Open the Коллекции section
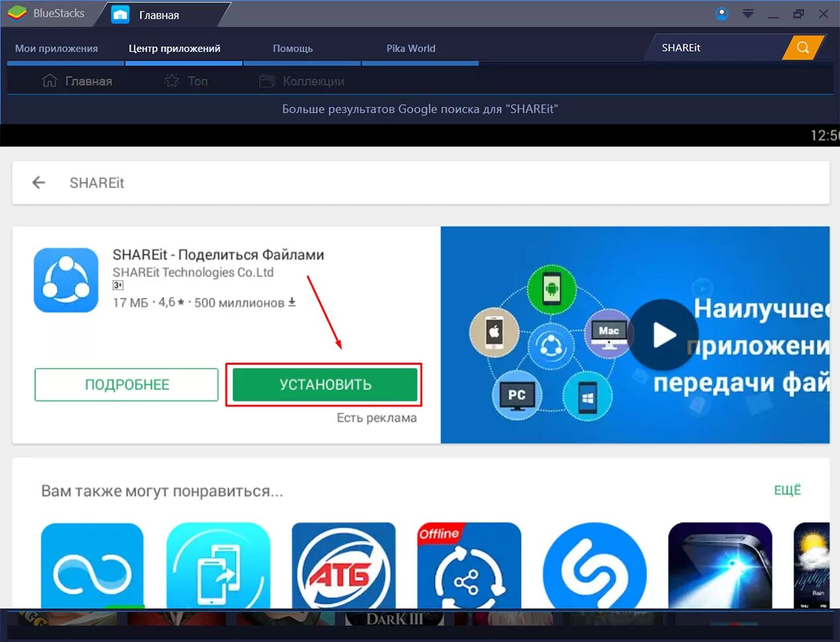Screen dimensions: 840x642 (302, 81)
